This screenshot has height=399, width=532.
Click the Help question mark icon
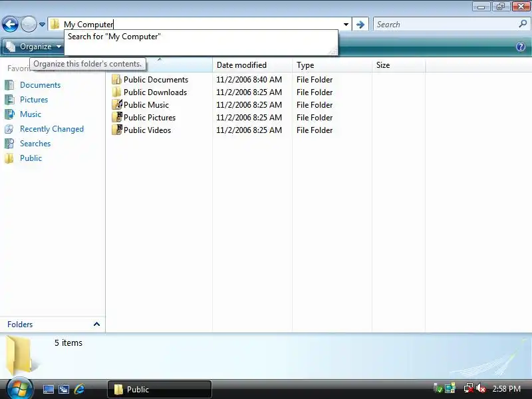coord(521,47)
